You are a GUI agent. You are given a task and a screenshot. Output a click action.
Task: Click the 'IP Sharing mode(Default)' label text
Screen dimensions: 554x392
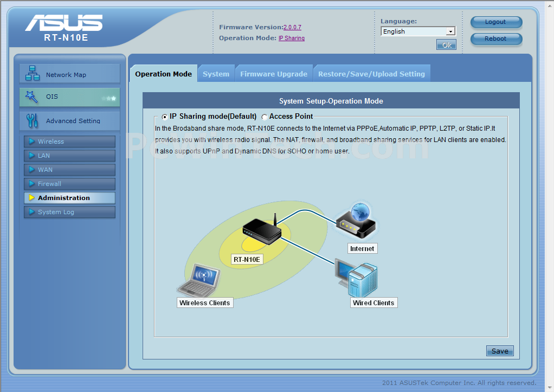point(213,116)
